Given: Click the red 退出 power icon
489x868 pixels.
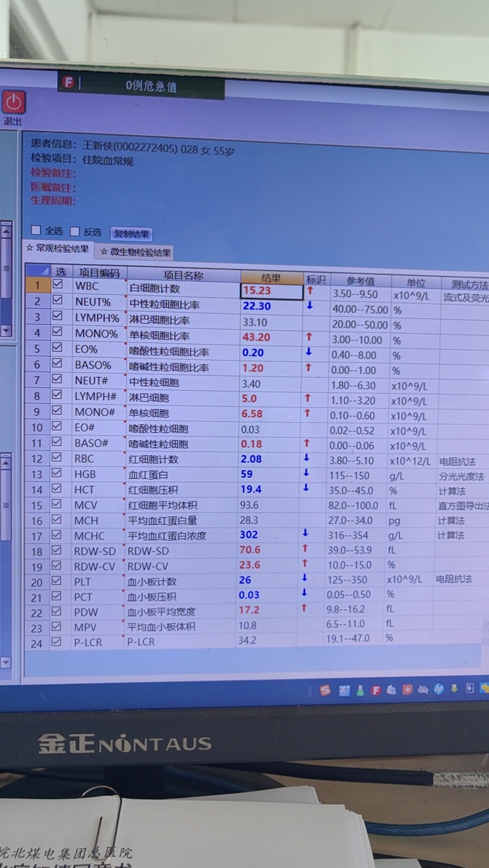Looking at the screenshot, I should coord(13,102).
